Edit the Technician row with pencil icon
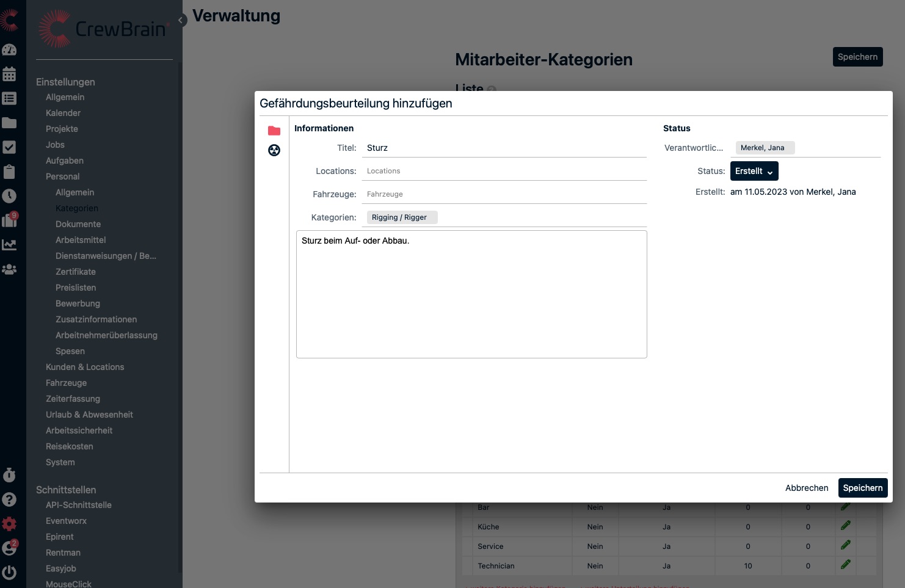905x588 pixels. pos(845,565)
